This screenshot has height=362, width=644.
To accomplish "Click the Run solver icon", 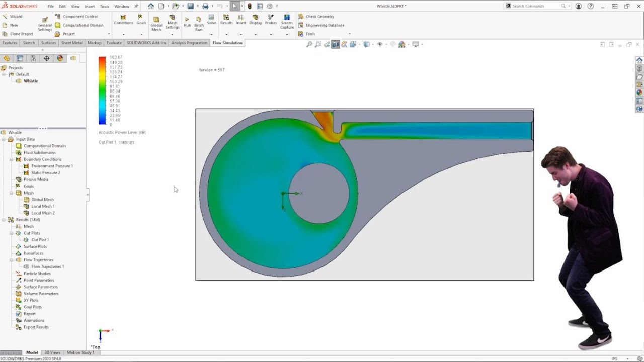I will (187, 20).
